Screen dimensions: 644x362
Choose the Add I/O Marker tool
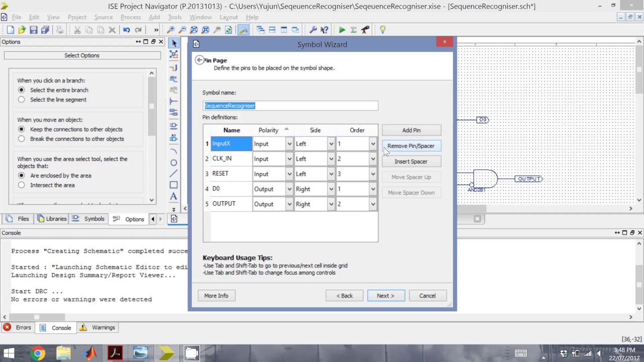pyautogui.click(x=174, y=113)
